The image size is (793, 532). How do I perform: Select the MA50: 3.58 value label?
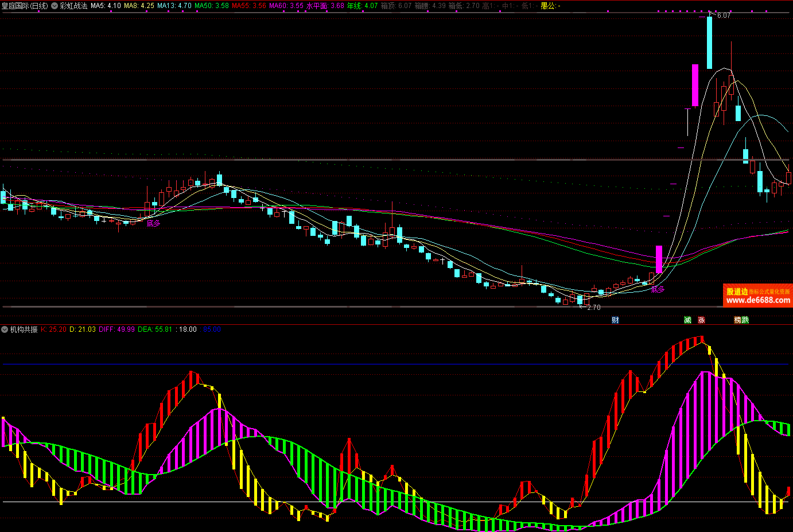click(212, 6)
